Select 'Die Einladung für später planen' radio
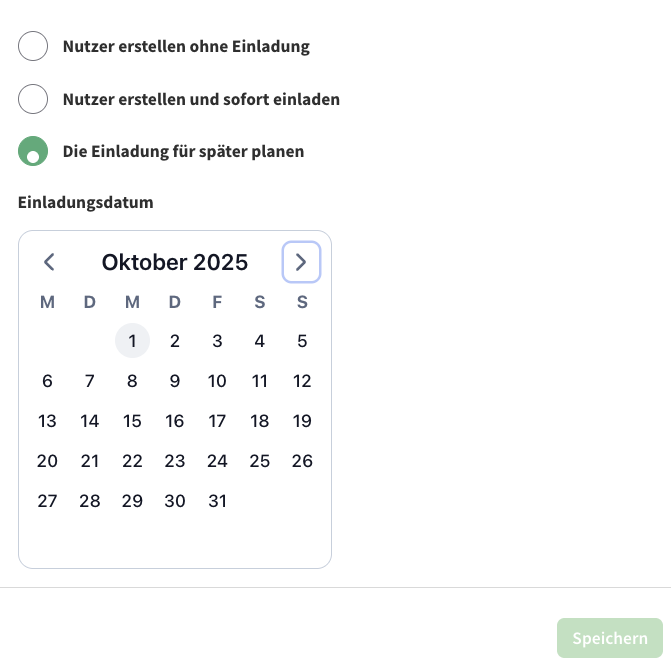This screenshot has width=671, height=670. pos(33,152)
